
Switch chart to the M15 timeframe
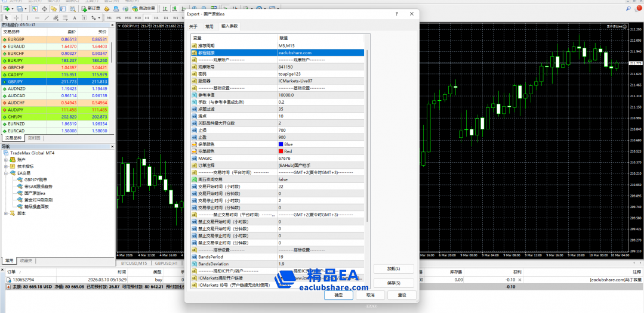(x=127, y=18)
